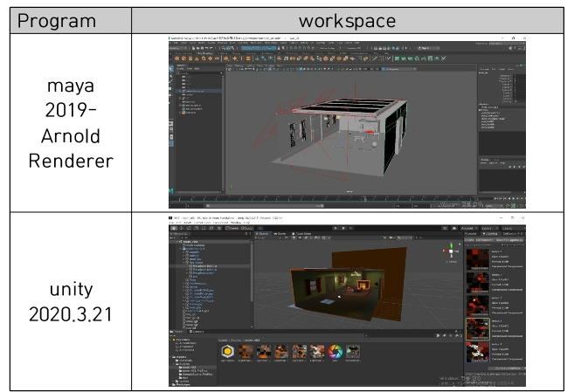Select the Hand tool in Unity toolbar
This screenshot has height=392, width=581.
pyautogui.click(x=173, y=227)
